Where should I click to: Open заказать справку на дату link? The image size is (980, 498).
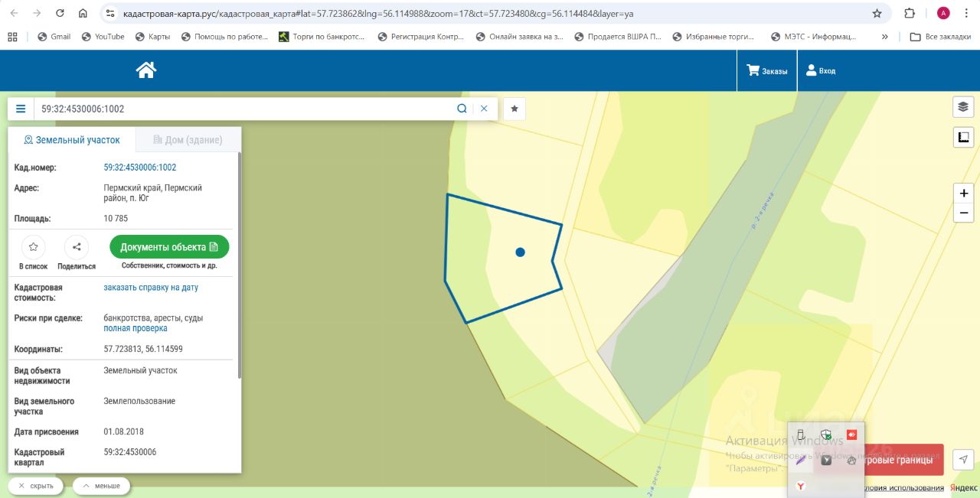click(x=151, y=288)
